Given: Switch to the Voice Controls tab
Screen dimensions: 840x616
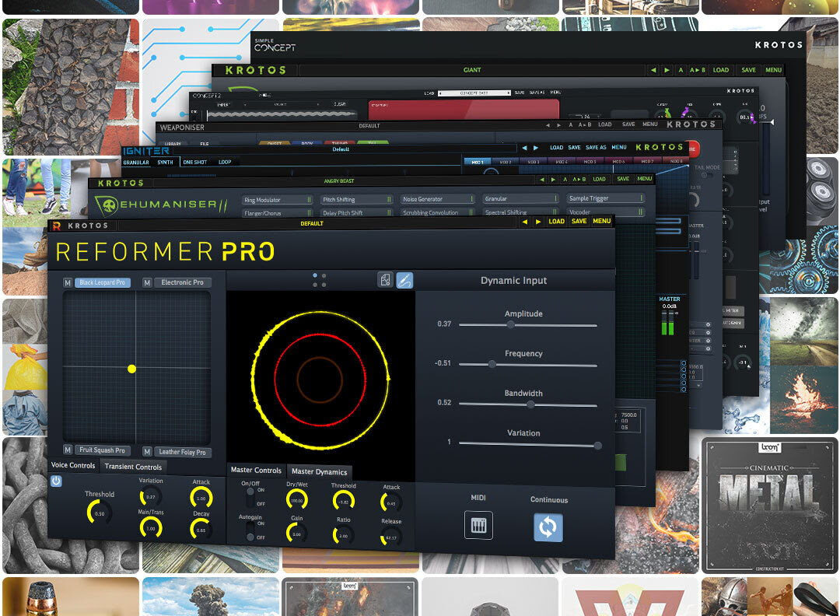Looking at the screenshot, I should click(73, 465).
